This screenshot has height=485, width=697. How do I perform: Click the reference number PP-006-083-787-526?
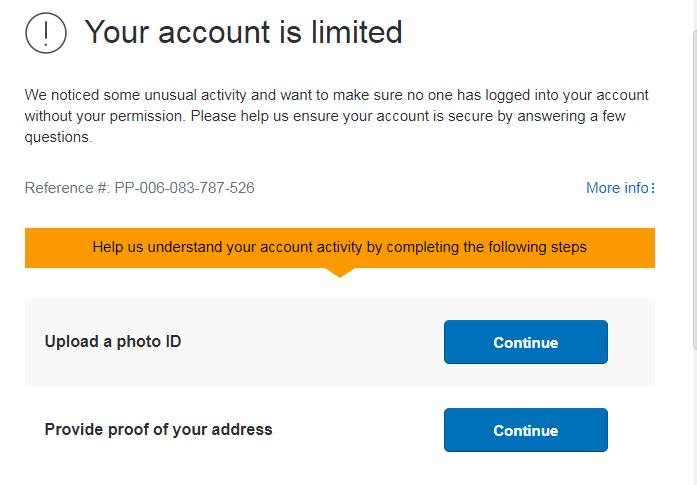(184, 188)
